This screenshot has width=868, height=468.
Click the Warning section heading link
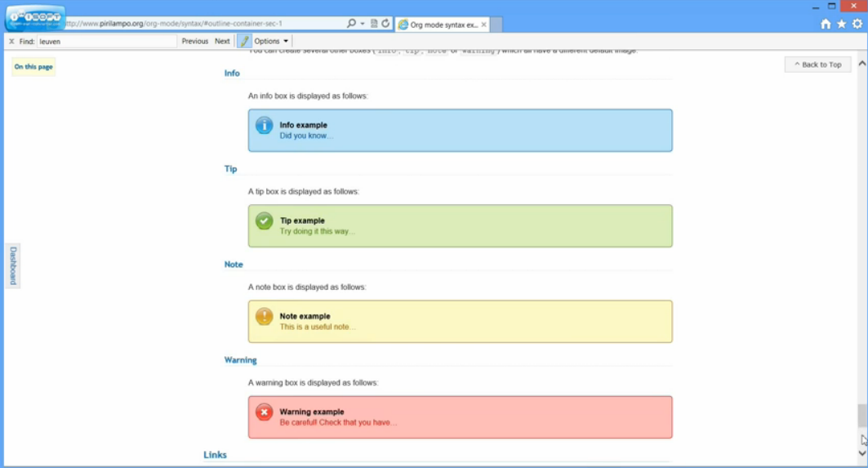[240, 360]
